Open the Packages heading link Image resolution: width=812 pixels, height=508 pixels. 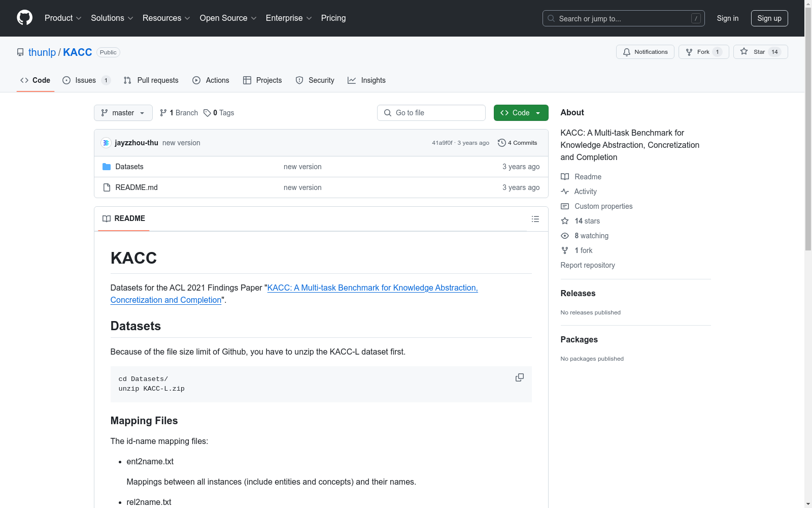579,339
